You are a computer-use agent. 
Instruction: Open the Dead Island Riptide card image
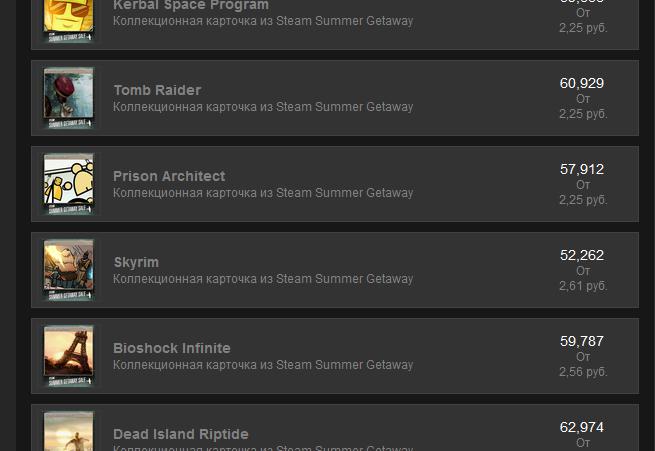pyautogui.click(x=69, y=432)
